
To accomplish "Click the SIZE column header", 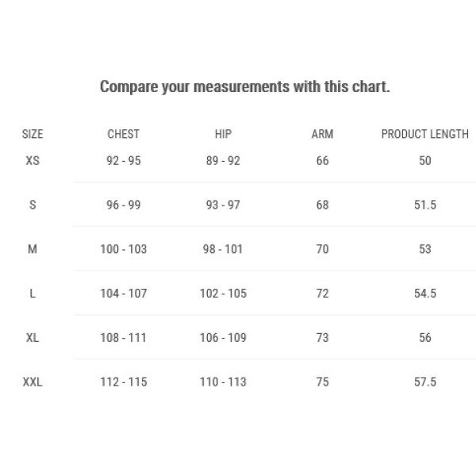I will [x=33, y=134].
